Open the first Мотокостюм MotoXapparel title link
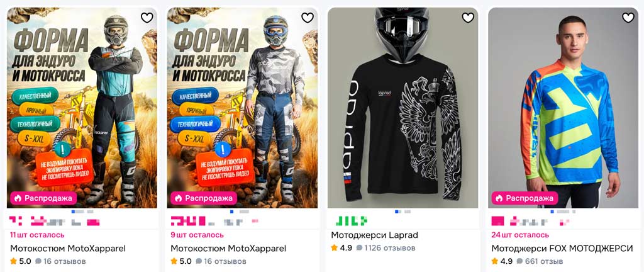This screenshot has height=272, width=644. pos(68,249)
